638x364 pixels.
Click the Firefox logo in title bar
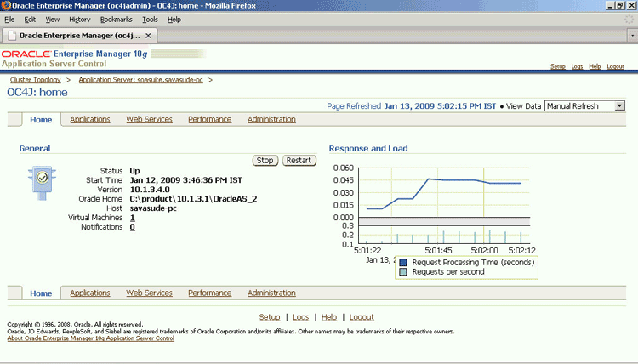tap(6, 5)
